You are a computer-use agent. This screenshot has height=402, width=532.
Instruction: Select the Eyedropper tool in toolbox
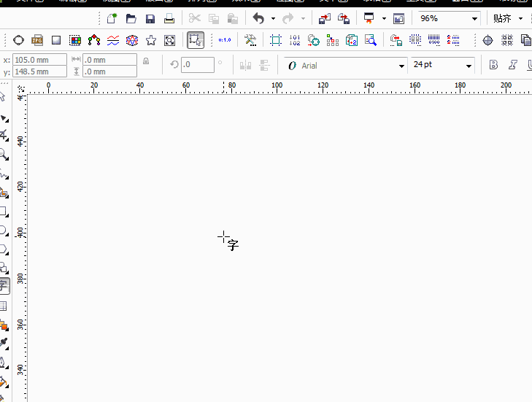click(4, 343)
